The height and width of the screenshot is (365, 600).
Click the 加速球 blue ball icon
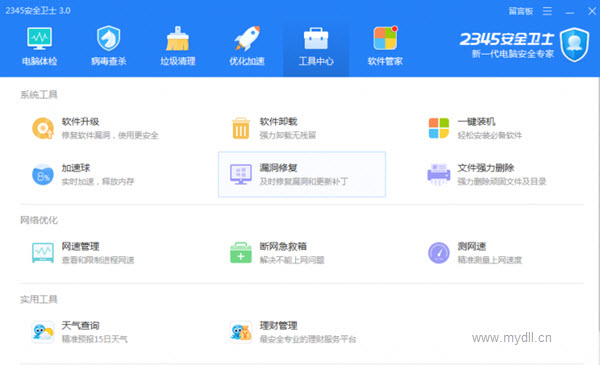[x=43, y=174]
